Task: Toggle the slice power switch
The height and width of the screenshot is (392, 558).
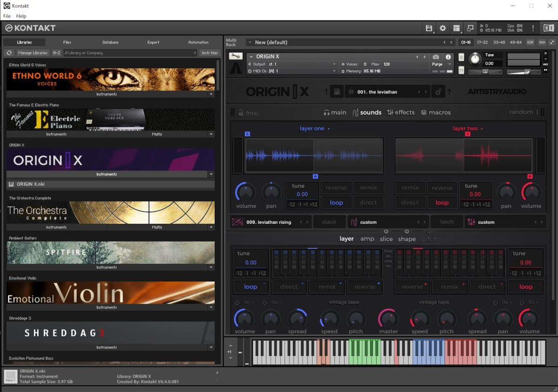Action: point(386,231)
